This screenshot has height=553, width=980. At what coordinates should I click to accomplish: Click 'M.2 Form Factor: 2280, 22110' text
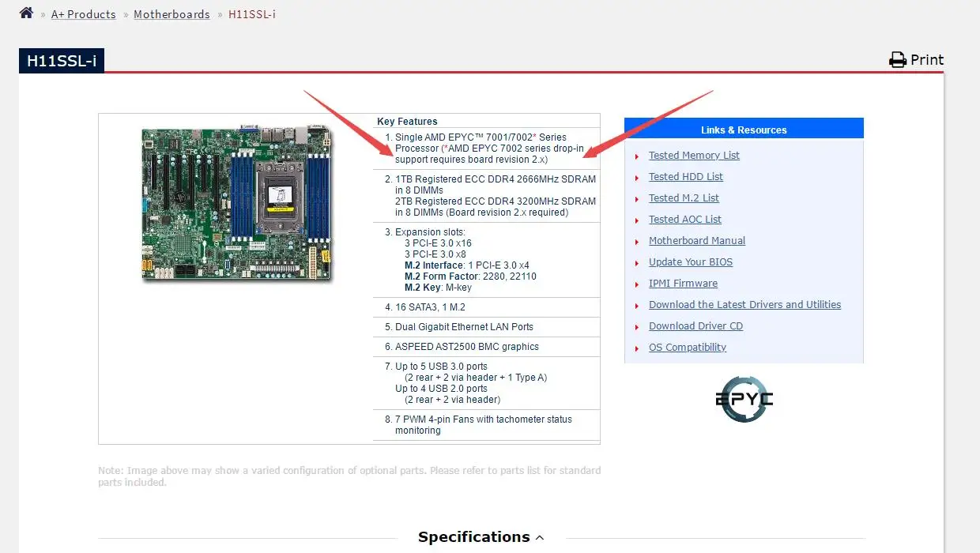click(470, 276)
